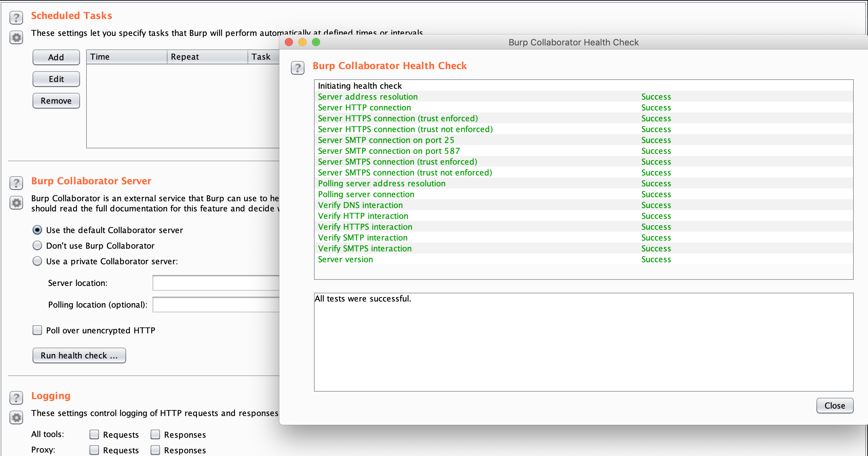
Task: Click Run health check button
Action: tap(79, 355)
